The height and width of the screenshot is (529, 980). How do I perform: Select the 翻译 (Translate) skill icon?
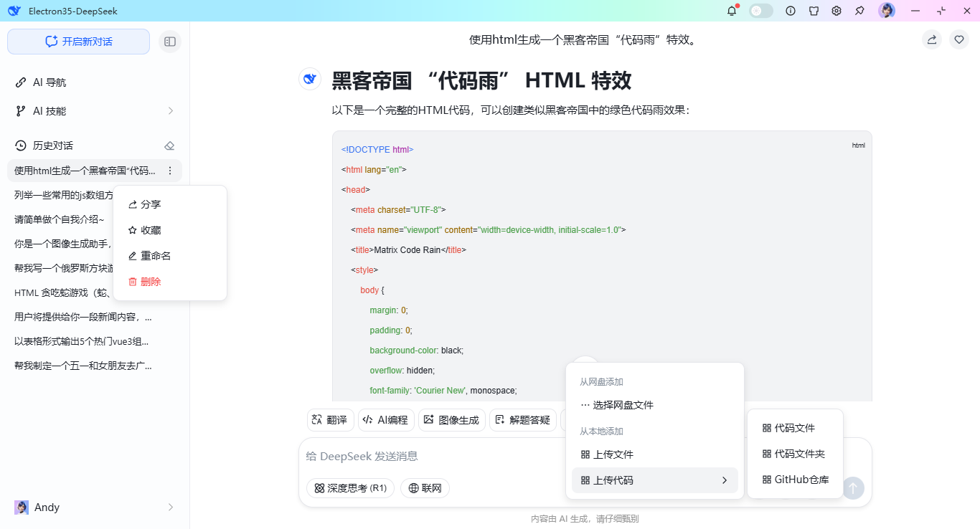click(330, 419)
